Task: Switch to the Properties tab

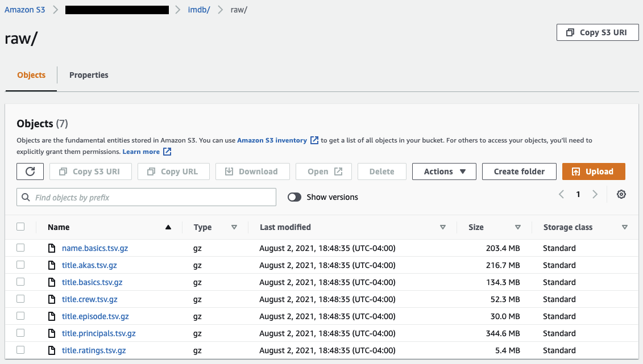Action: pos(89,75)
